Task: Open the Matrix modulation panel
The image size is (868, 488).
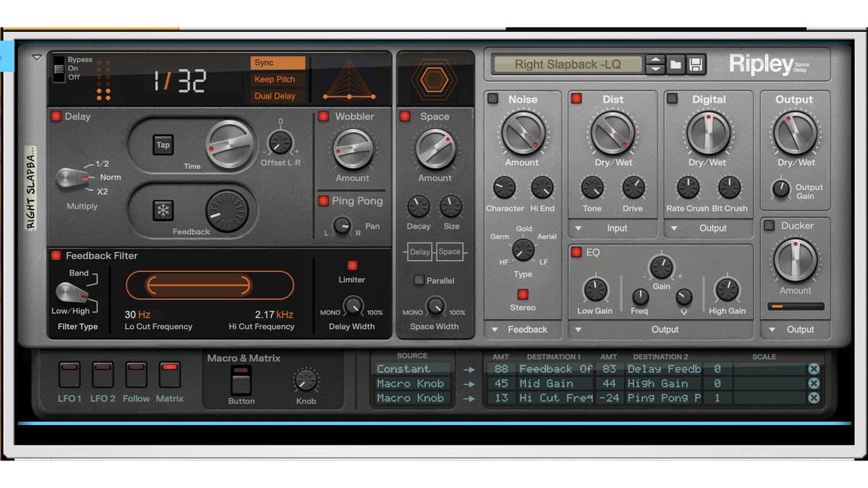Action: pos(169,376)
